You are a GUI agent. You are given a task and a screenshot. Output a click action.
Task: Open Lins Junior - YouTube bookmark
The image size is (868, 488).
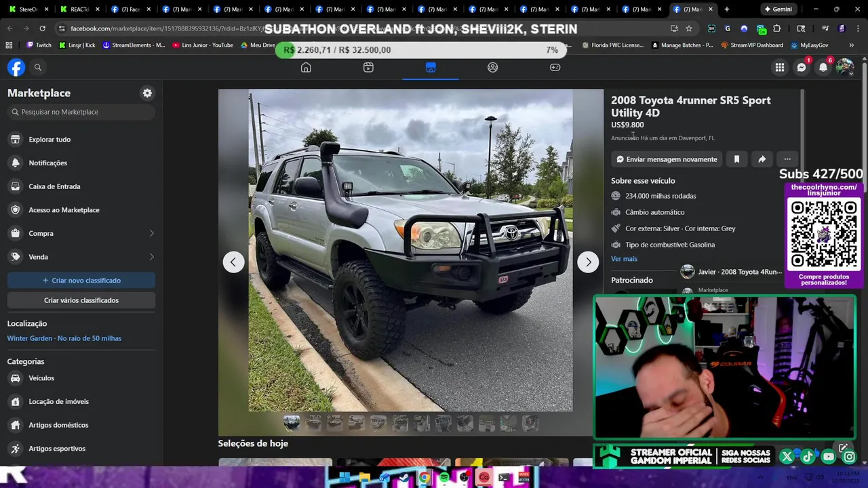(202, 45)
